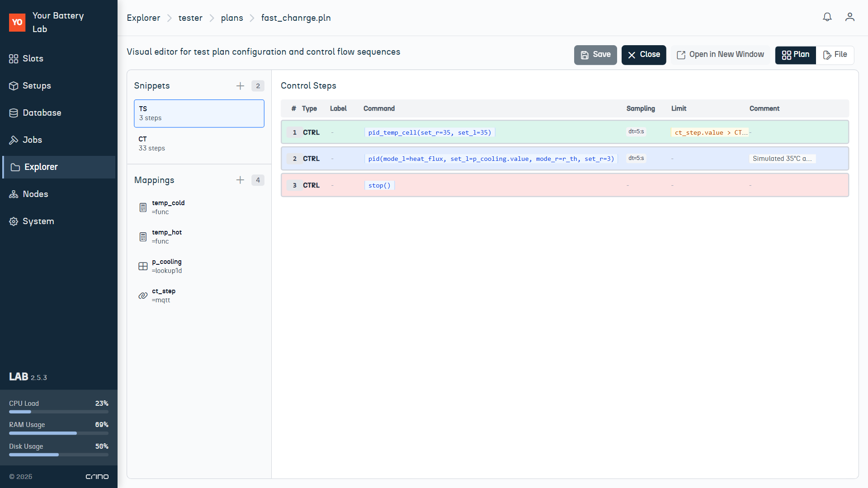
Task: Open Nodes from the sidebar
Action: 35,194
